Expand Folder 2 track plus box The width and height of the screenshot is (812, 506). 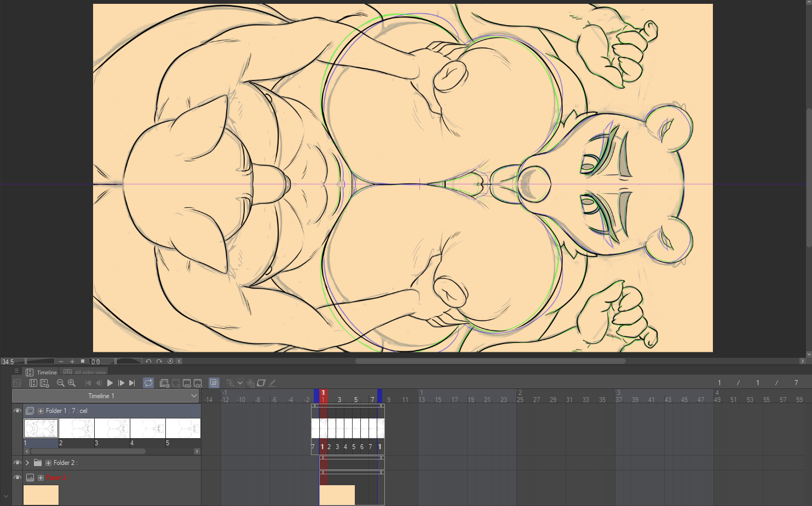click(x=48, y=463)
